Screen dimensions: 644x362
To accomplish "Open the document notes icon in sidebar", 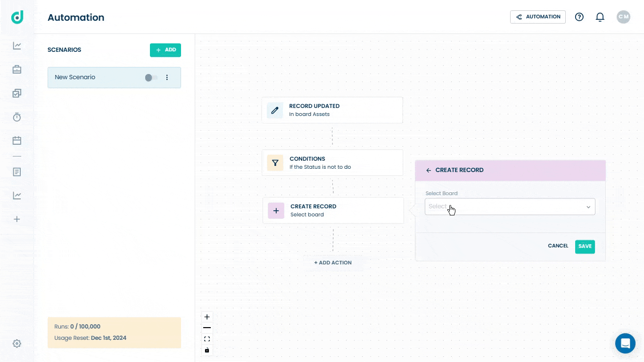I will tap(17, 172).
